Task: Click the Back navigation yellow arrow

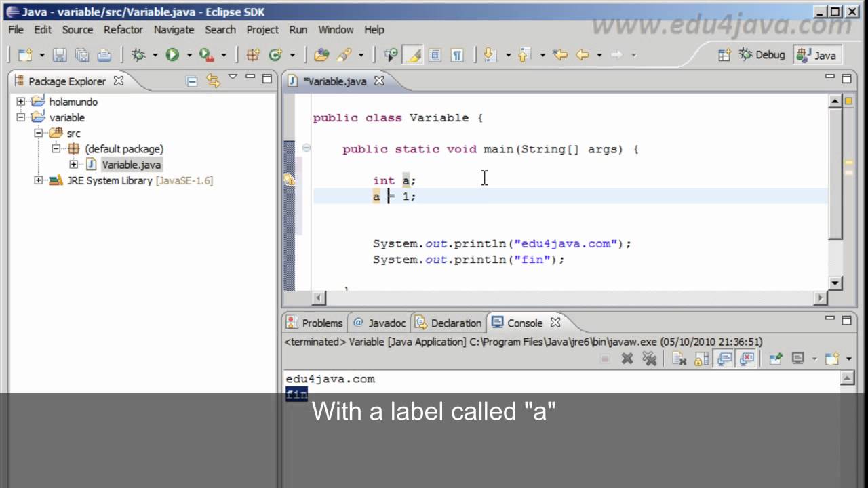Action: click(x=582, y=55)
